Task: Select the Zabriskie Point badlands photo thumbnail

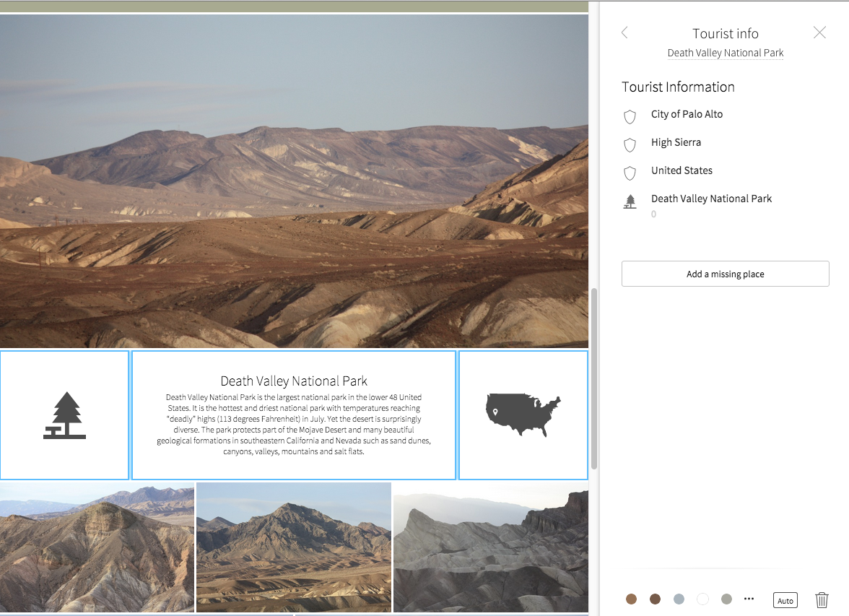Action: (491, 547)
